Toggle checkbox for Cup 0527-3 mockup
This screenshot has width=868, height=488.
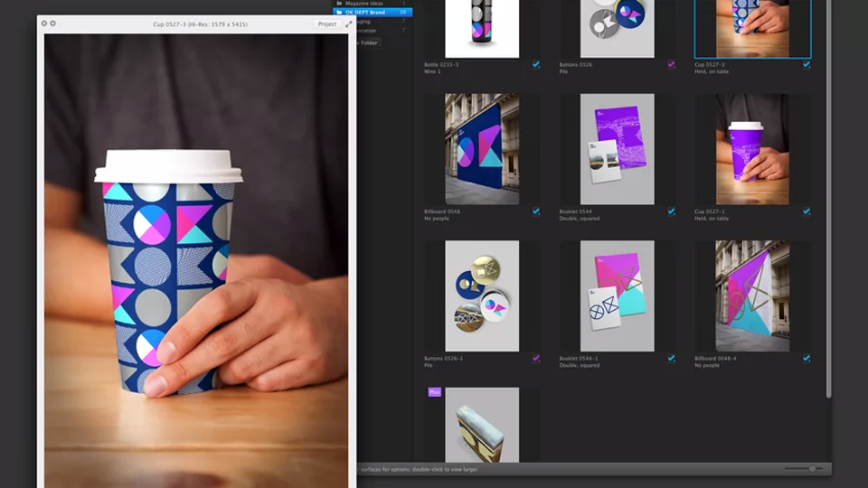tap(807, 65)
